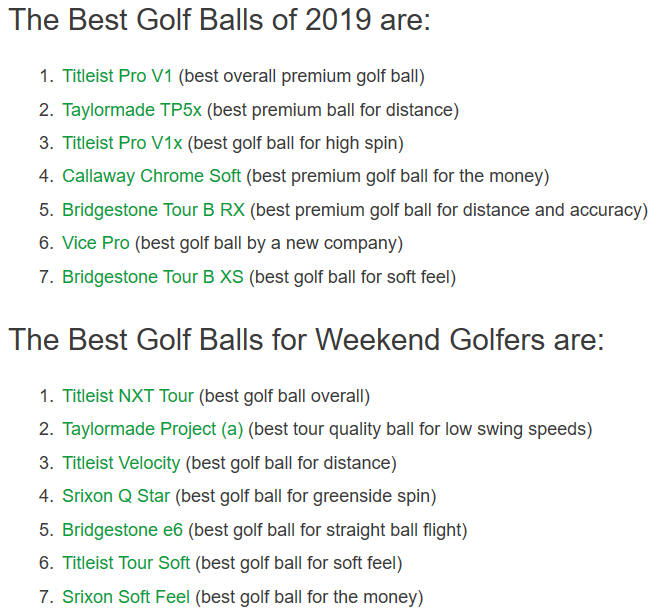Screen dimensions: 663x612
Task: Click the 'best premium ball for distance' text
Action: coord(333,110)
